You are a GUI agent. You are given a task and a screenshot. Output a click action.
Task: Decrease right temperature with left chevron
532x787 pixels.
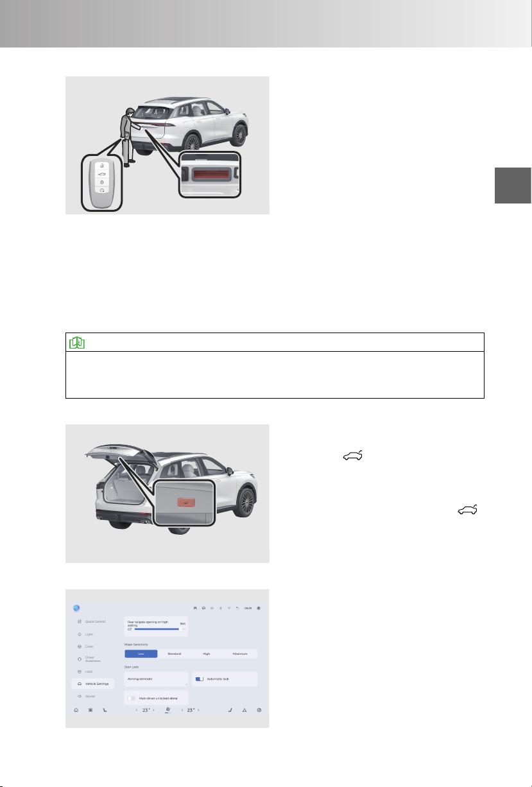click(182, 711)
